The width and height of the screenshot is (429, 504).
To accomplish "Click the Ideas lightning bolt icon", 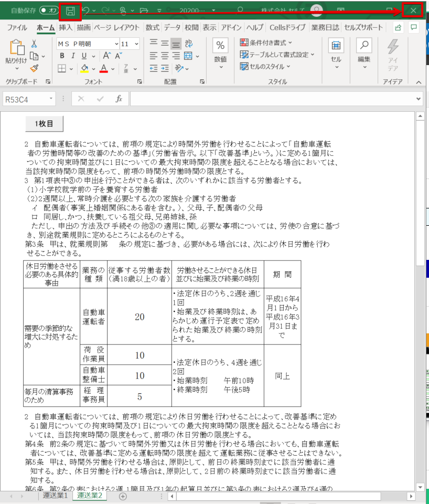I will (x=393, y=47).
